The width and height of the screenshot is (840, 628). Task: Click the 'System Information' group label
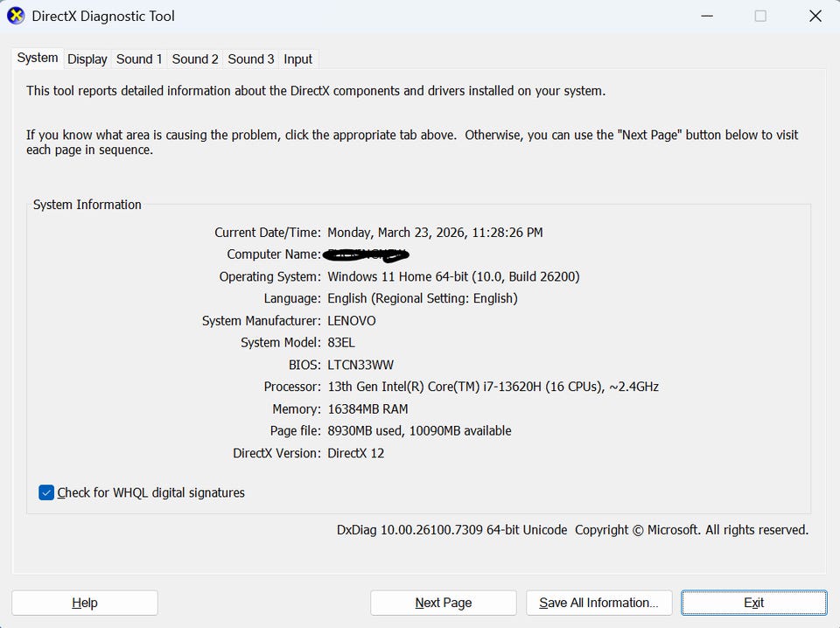coord(87,205)
